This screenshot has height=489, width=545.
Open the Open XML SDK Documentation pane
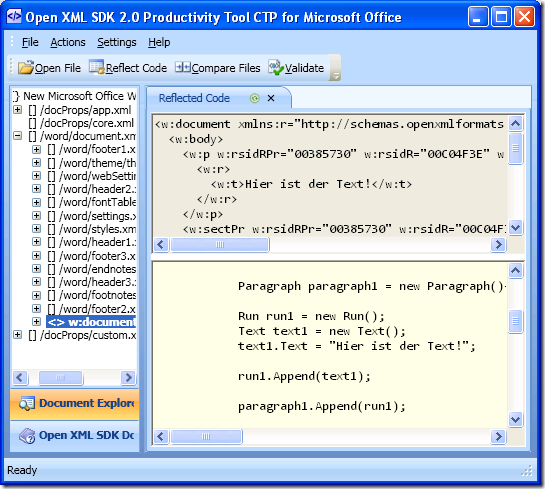point(75,436)
